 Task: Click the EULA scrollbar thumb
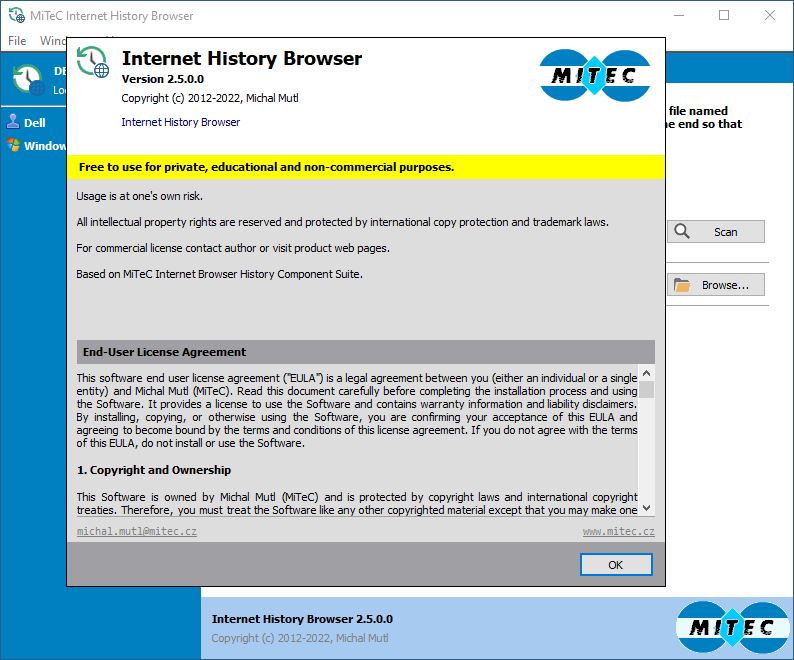coord(646,390)
